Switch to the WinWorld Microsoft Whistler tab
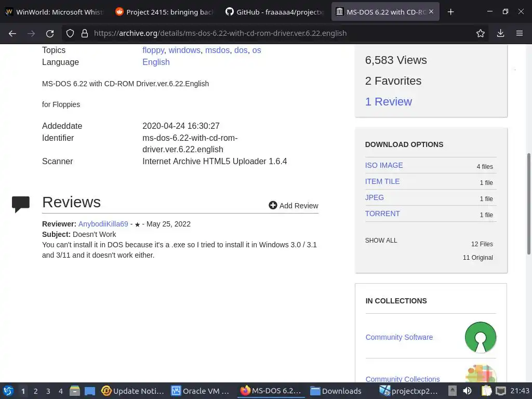 (x=55, y=12)
